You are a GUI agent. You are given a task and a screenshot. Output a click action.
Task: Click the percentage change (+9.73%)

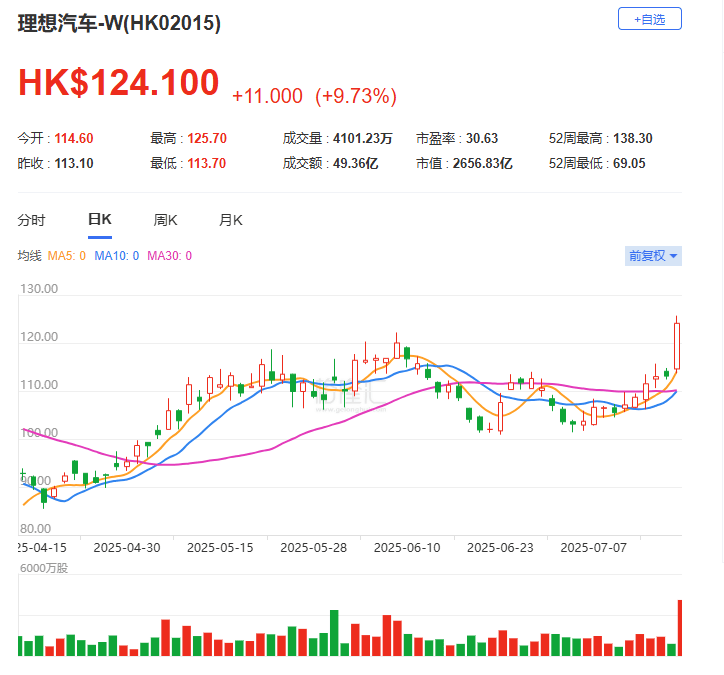click(x=356, y=96)
